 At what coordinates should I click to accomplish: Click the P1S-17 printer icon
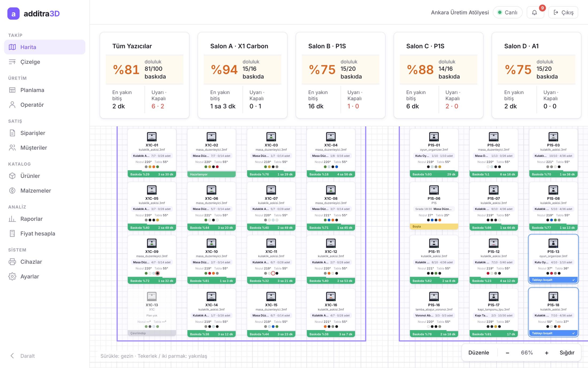click(x=493, y=296)
